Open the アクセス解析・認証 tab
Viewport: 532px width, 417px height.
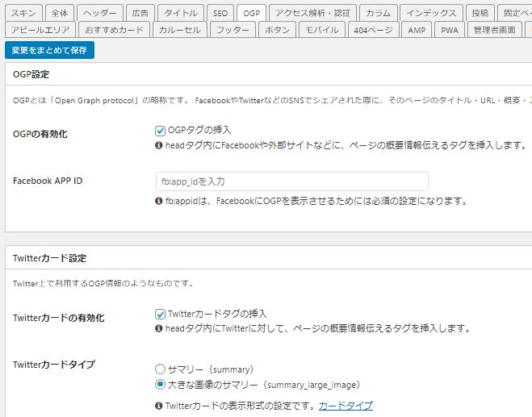click(x=312, y=13)
